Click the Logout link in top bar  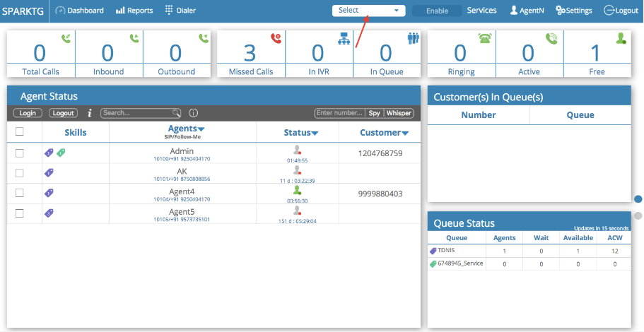tap(621, 11)
